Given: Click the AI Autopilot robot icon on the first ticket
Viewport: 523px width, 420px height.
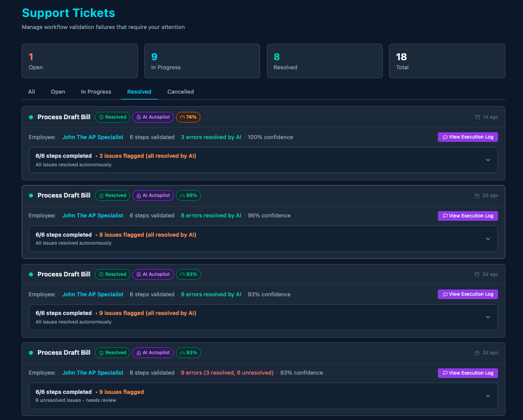Looking at the screenshot, I should [x=138, y=117].
